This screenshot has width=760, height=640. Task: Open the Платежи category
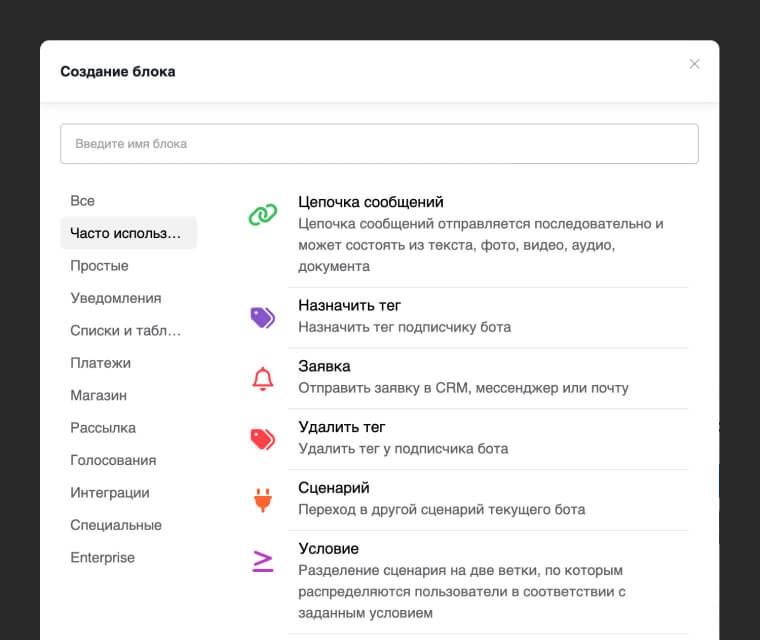pyautogui.click(x=100, y=363)
